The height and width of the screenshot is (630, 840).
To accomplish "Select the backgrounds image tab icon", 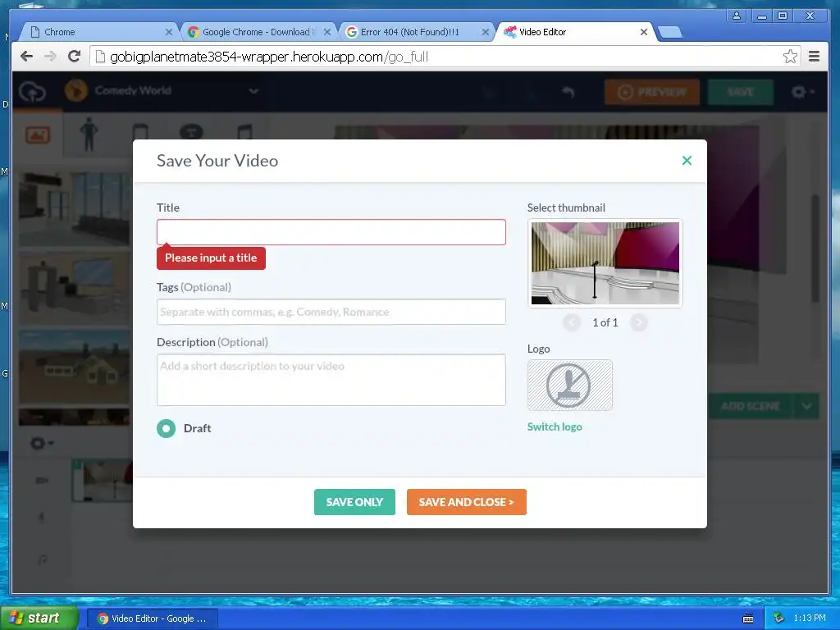I will [38, 135].
